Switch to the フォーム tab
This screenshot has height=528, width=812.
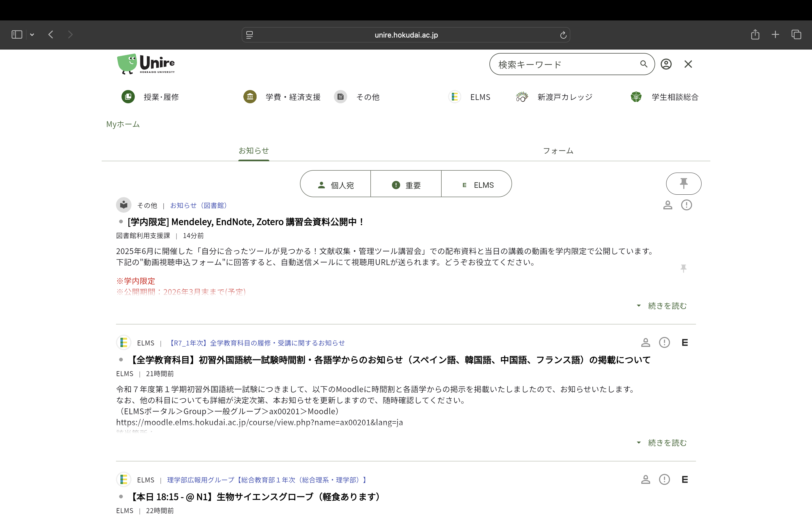point(558,151)
